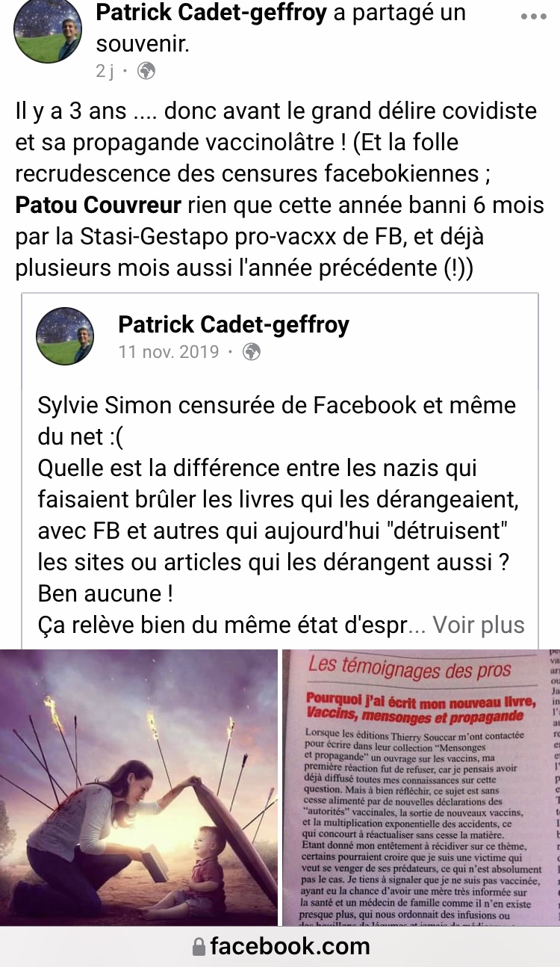Open the three-dots post options menu
The width and height of the screenshot is (560, 967).
click(x=533, y=17)
